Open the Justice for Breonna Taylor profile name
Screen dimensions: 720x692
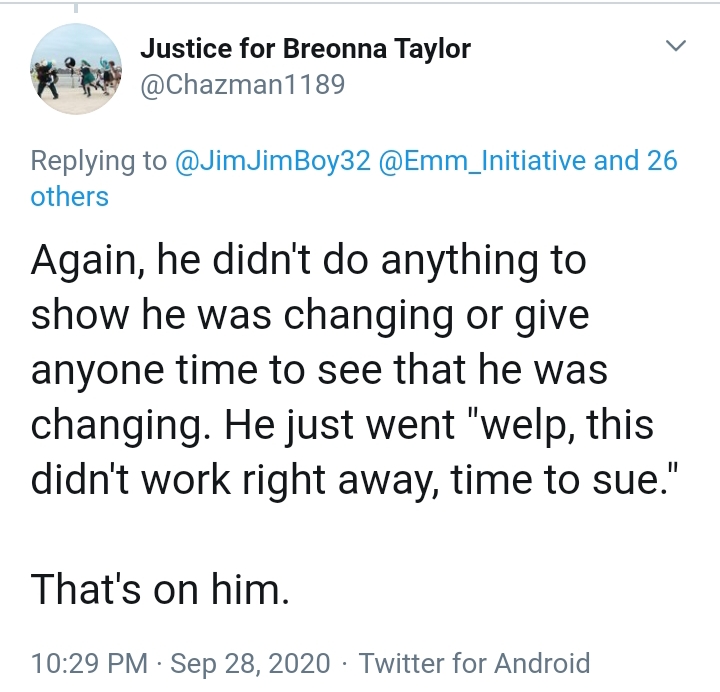coord(305,49)
